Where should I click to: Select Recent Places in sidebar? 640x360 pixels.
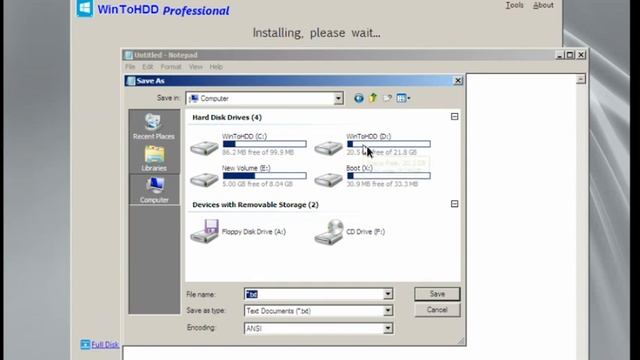(x=154, y=127)
